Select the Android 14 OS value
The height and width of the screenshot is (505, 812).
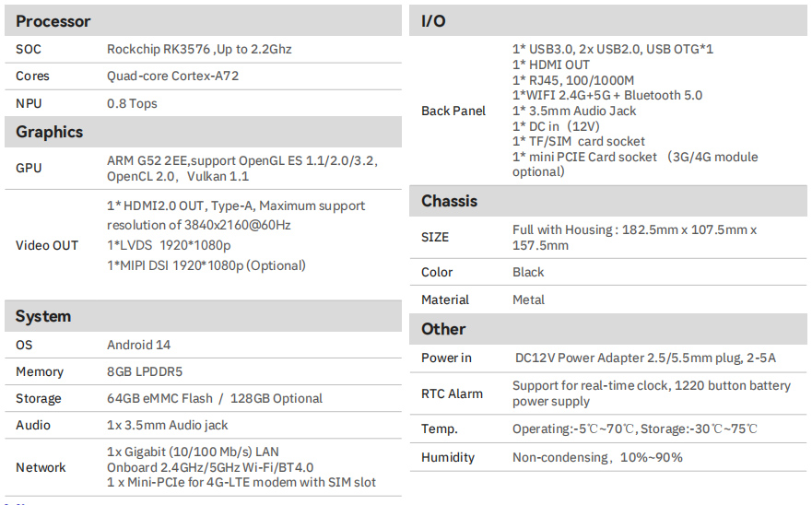click(138, 345)
